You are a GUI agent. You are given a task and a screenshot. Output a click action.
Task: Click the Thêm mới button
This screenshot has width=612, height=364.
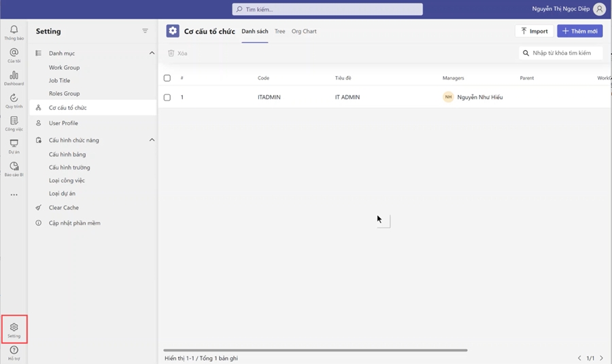[579, 31]
